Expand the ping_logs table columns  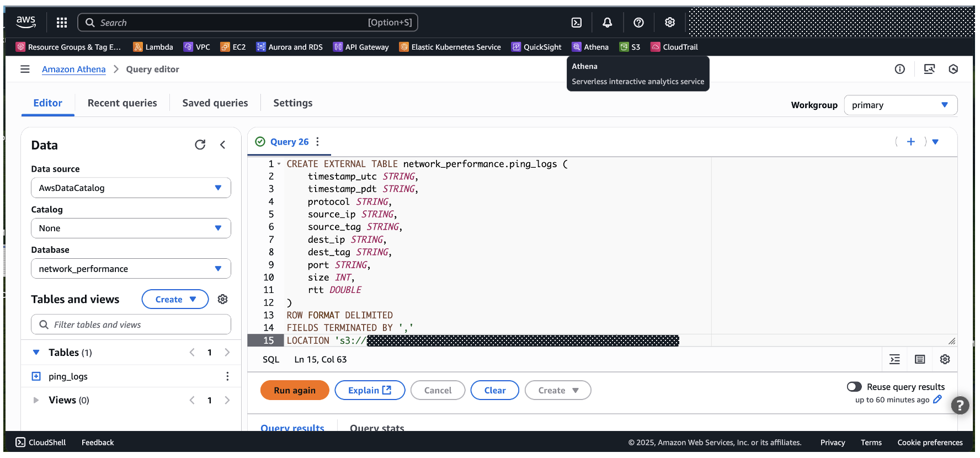[x=36, y=376]
